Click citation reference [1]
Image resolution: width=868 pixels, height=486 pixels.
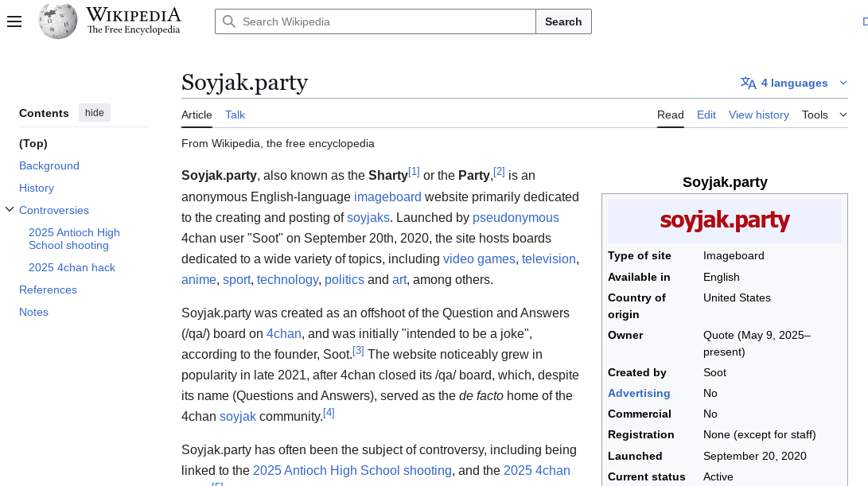(x=414, y=172)
